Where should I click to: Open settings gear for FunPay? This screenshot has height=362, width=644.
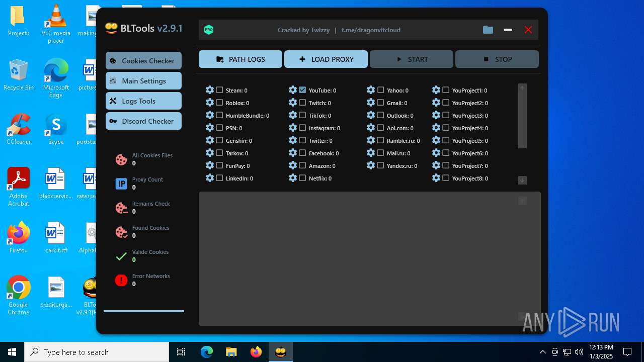[x=210, y=165]
